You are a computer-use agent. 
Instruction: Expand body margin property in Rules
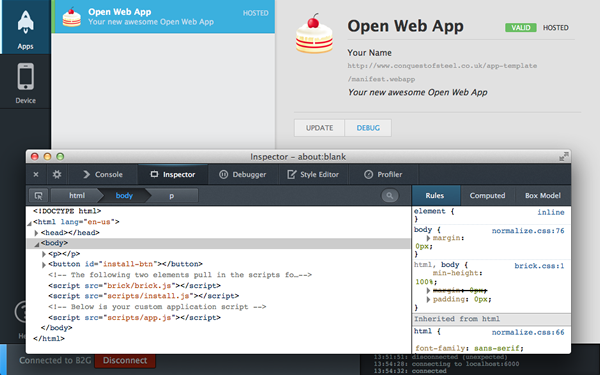click(429, 238)
